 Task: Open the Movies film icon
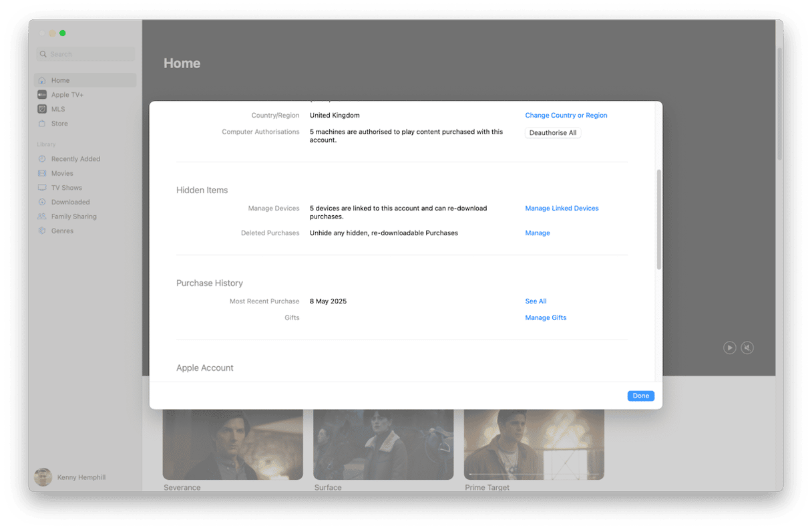pyautogui.click(x=42, y=174)
